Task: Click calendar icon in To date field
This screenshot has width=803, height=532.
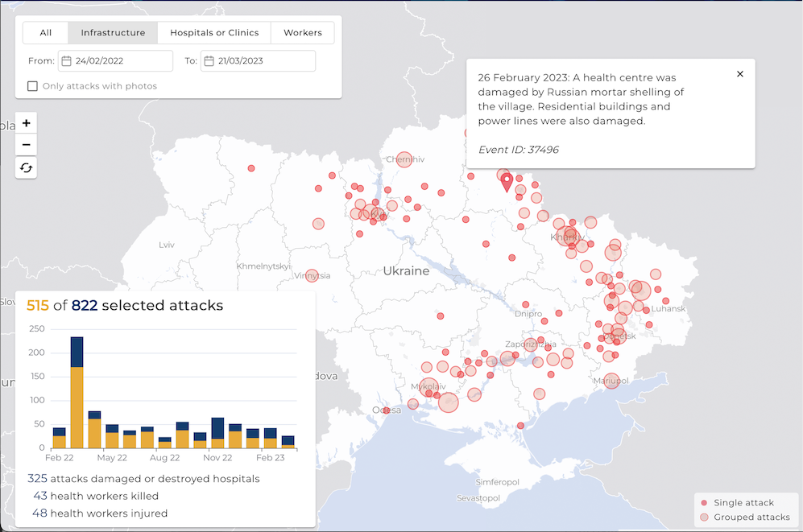Action: (x=209, y=61)
